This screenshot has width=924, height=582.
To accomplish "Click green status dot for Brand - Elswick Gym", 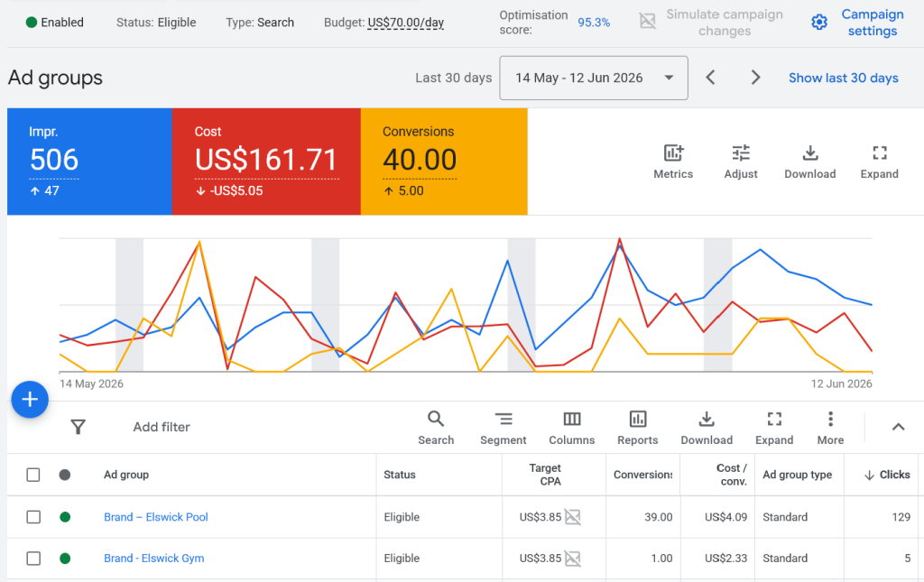I will (x=65, y=559).
